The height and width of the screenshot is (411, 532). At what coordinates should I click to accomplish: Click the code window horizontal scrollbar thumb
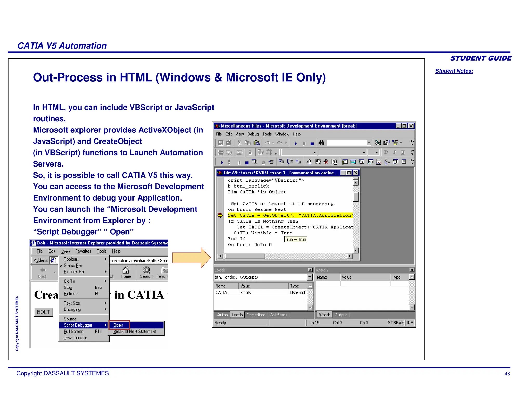click(245, 256)
